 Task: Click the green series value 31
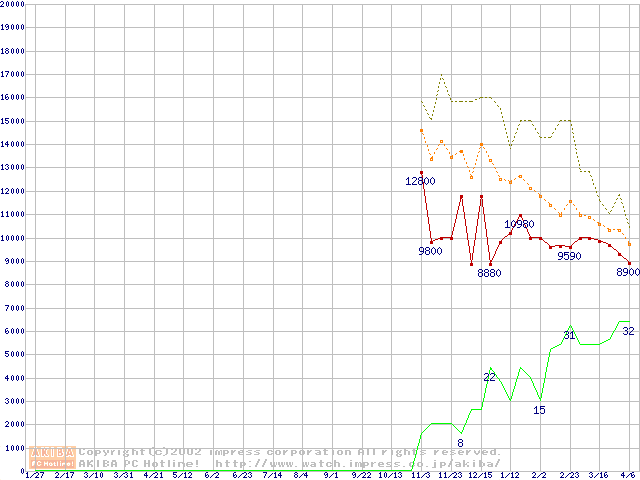coord(569,336)
